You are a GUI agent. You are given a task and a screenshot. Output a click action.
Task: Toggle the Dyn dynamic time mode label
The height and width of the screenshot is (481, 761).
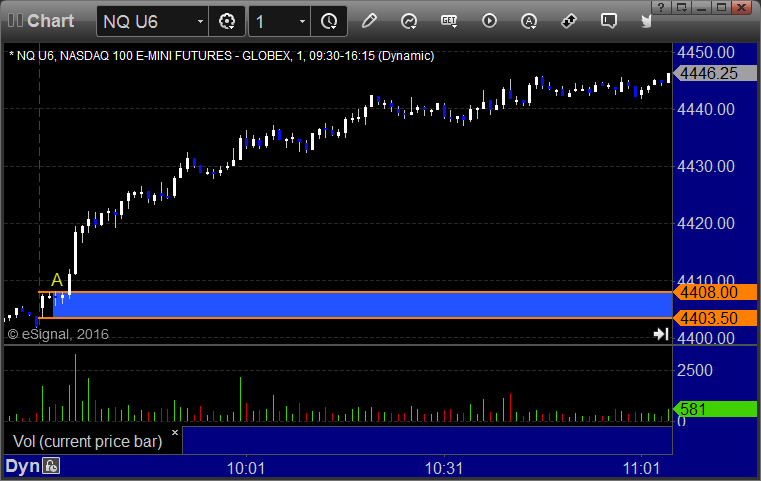click(x=22, y=466)
